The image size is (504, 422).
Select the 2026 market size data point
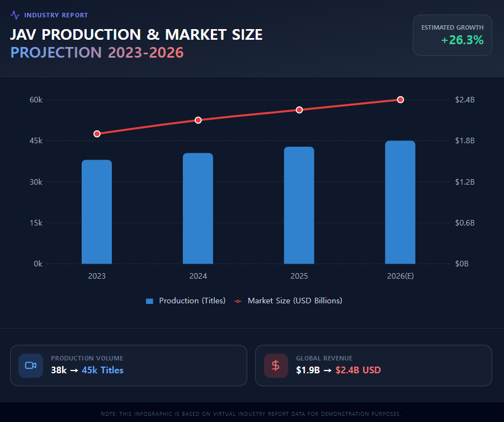coord(401,100)
